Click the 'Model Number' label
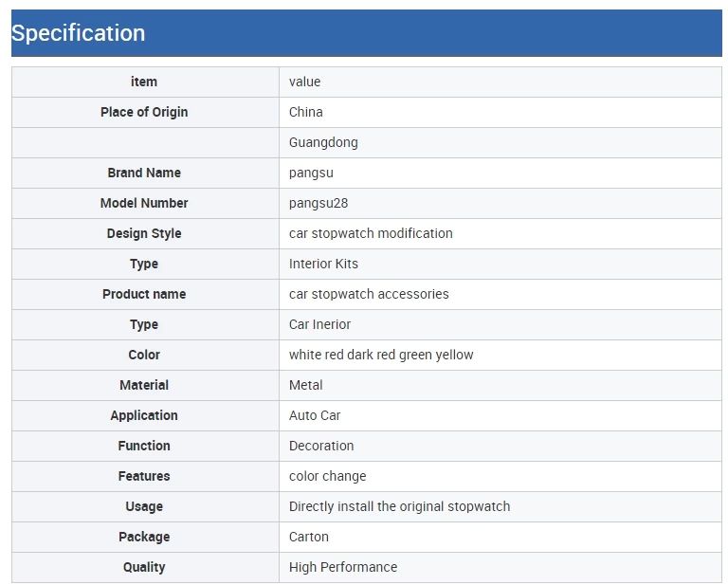Screen dimensions: 728x585 [x=144, y=203]
